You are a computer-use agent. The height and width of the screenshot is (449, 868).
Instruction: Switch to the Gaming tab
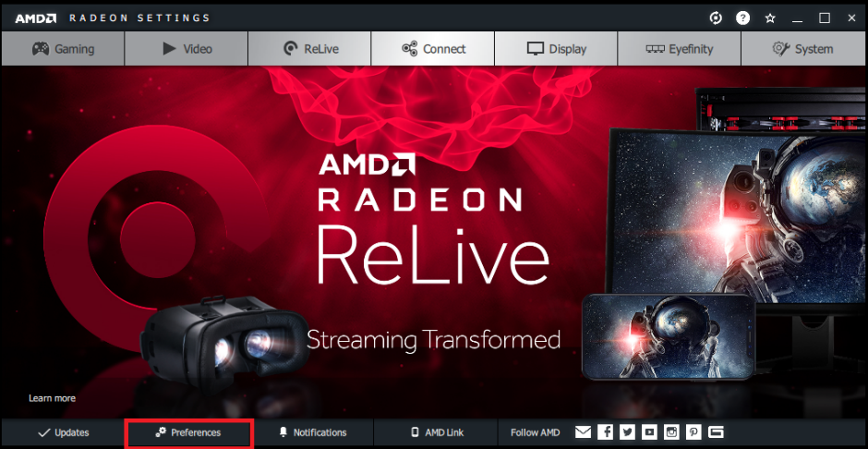pyautogui.click(x=63, y=49)
